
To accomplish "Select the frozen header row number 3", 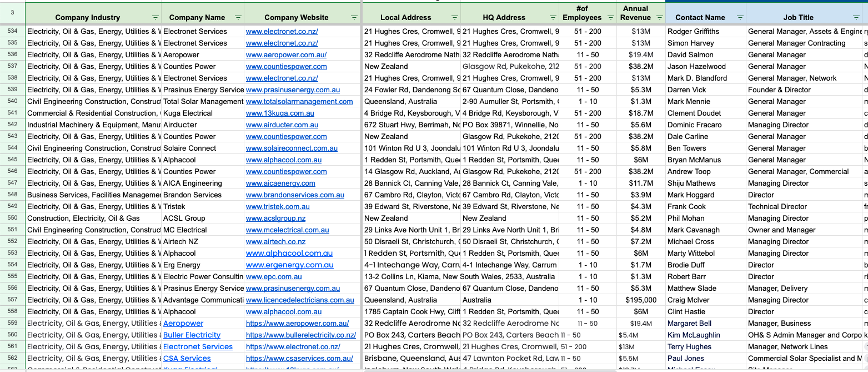I will pos(12,13).
